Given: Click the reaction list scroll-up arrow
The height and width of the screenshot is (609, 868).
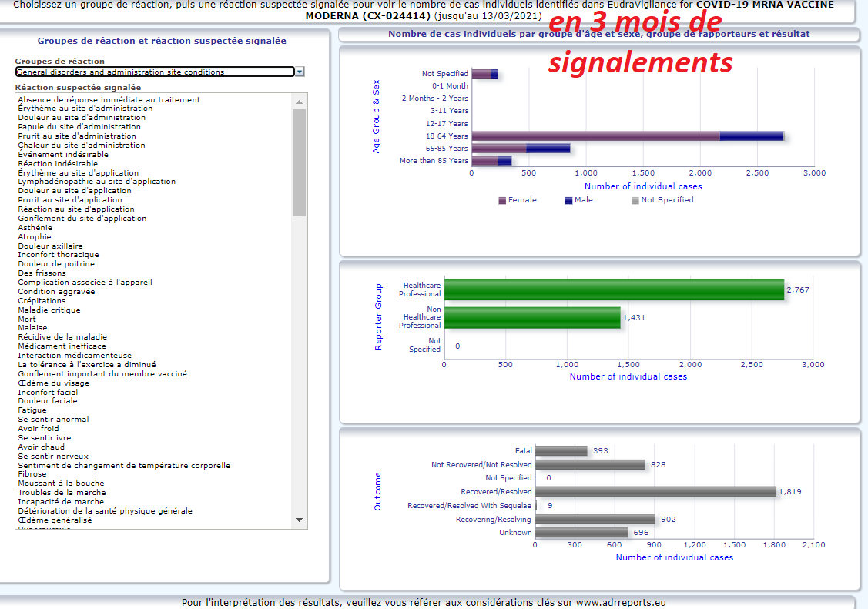Looking at the screenshot, I should pyautogui.click(x=300, y=100).
